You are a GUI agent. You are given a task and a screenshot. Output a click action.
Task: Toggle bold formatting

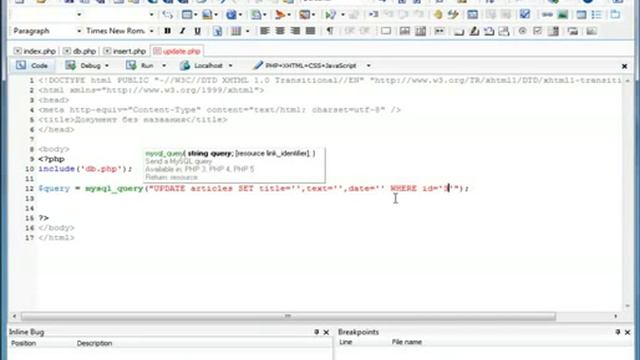(167, 31)
